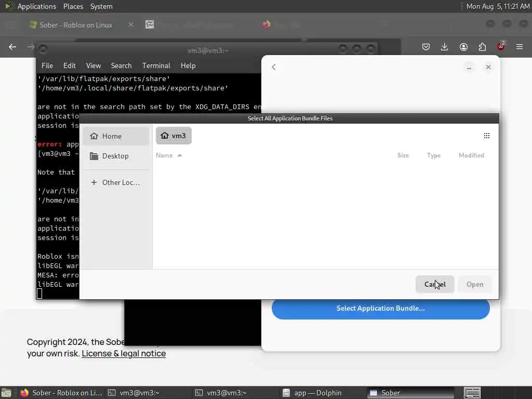Click the Open button in file dialog
Viewport: 532px width, 399px height.
coord(475,284)
